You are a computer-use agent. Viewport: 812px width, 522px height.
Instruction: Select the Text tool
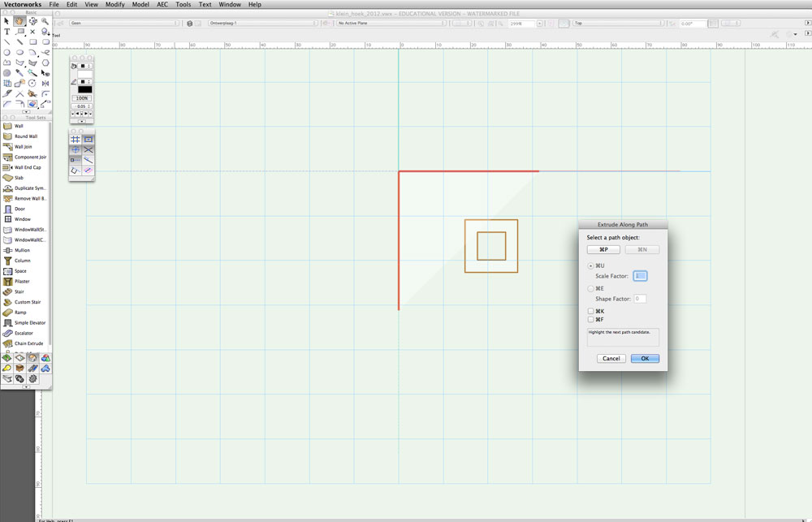(x=6, y=32)
